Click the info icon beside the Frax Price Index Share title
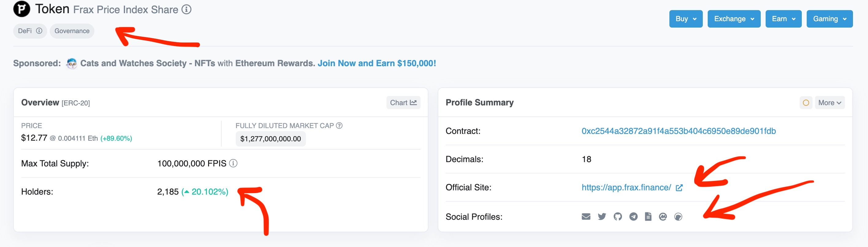The image size is (868, 247). (x=186, y=9)
